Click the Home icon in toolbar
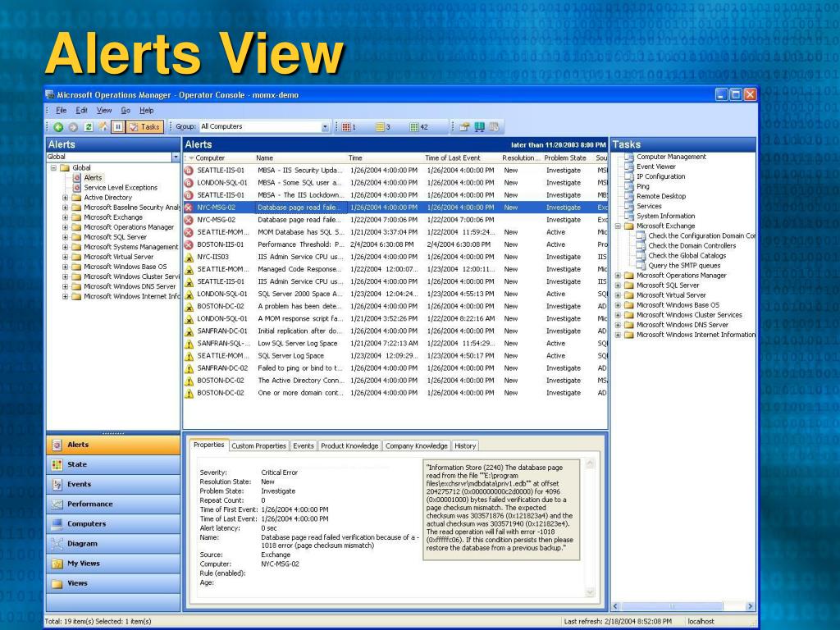 pos(103,127)
